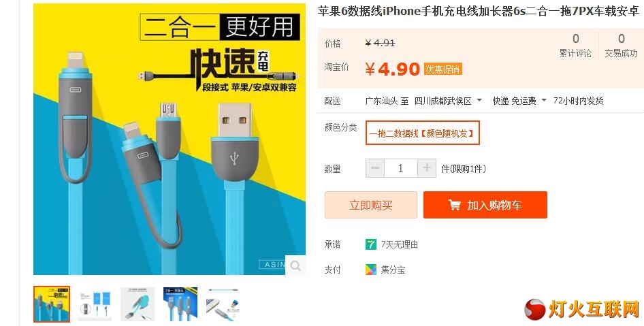
Task: Open 累计评论 reviews count
Action: pyautogui.click(x=575, y=46)
